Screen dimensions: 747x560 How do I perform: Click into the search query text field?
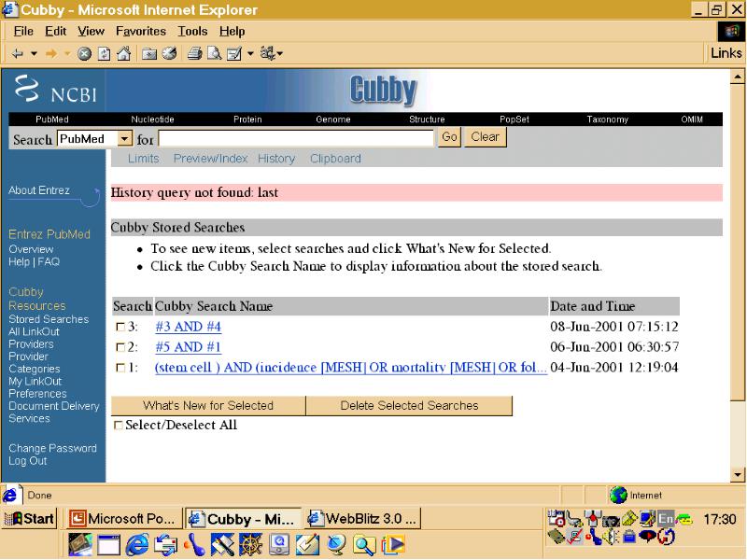point(296,138)
